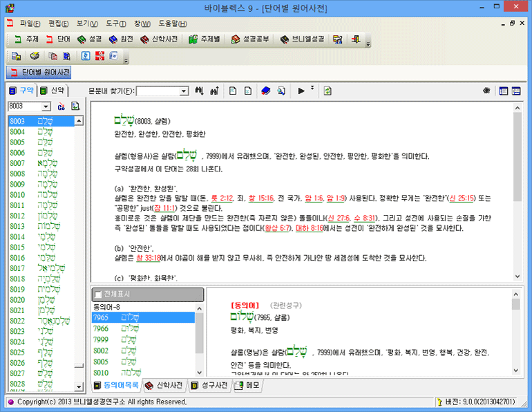
Task: Toggle the left panel layout icon
Action: pyautogui.click(x=504, y=91)
